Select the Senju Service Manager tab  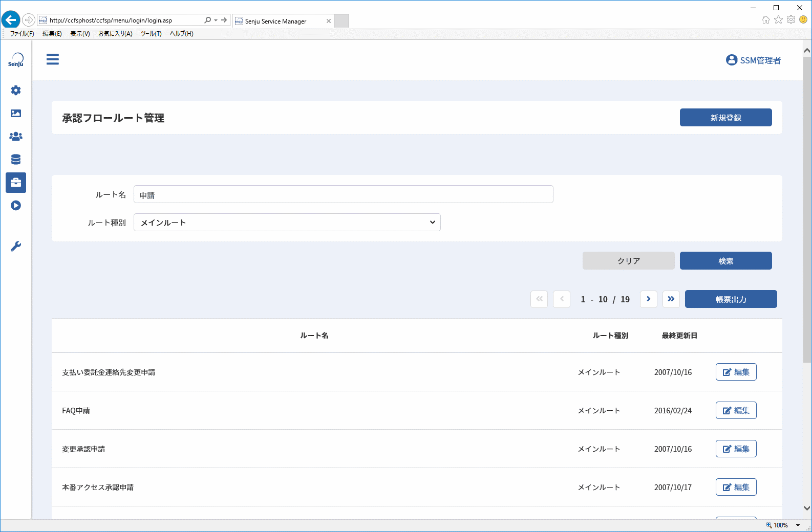283,21
